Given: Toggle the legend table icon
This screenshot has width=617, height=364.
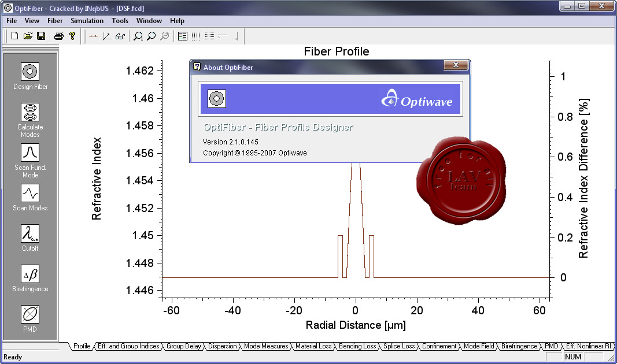Looking at the screenshot, I should (183, 36).
